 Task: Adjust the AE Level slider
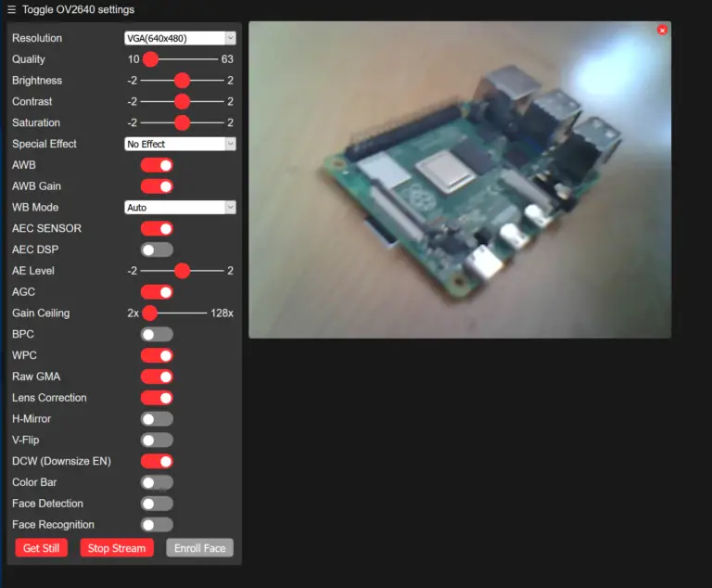[182, 271]
